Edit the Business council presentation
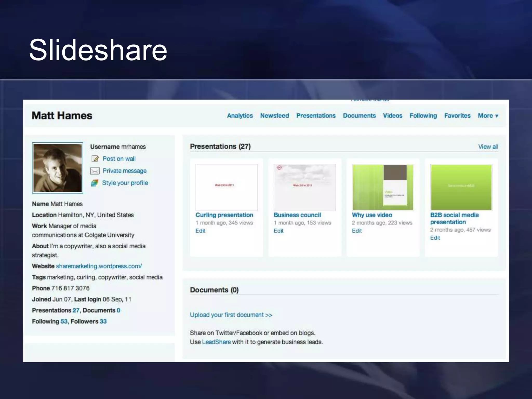Viewport: 532px width, 399px height. tap(278, 231)
